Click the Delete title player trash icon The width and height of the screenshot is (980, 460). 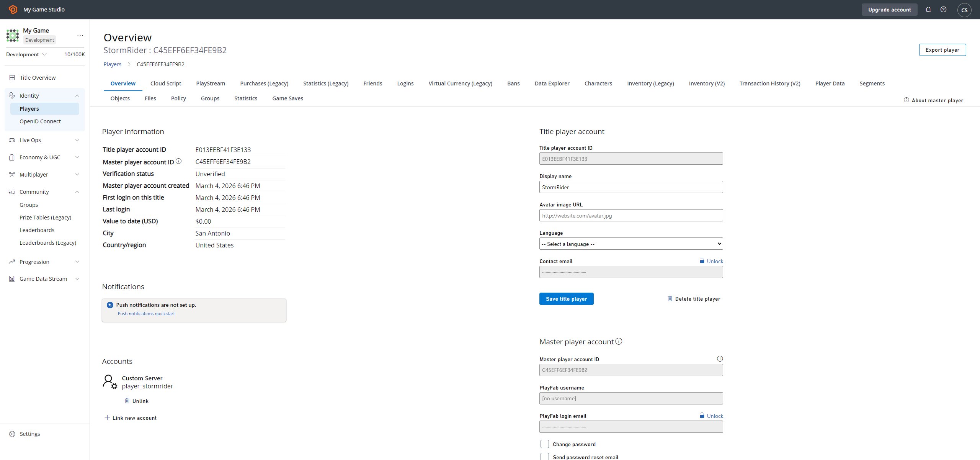point(670,298)
